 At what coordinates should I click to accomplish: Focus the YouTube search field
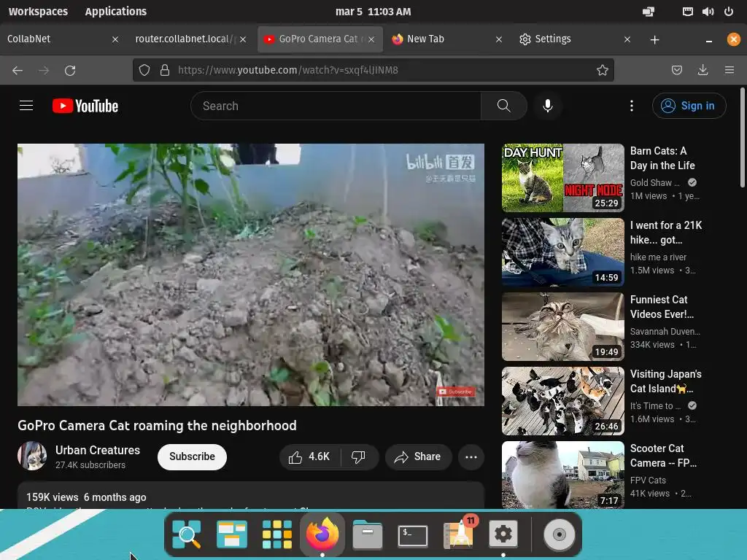(x=336, y=106)
